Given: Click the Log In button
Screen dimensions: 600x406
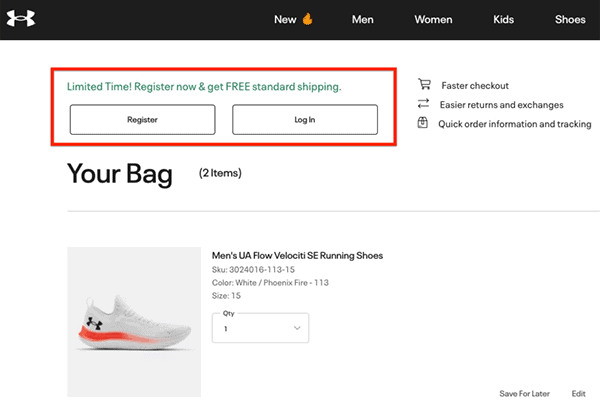Looking at the screenshot, I should (305, 120).
